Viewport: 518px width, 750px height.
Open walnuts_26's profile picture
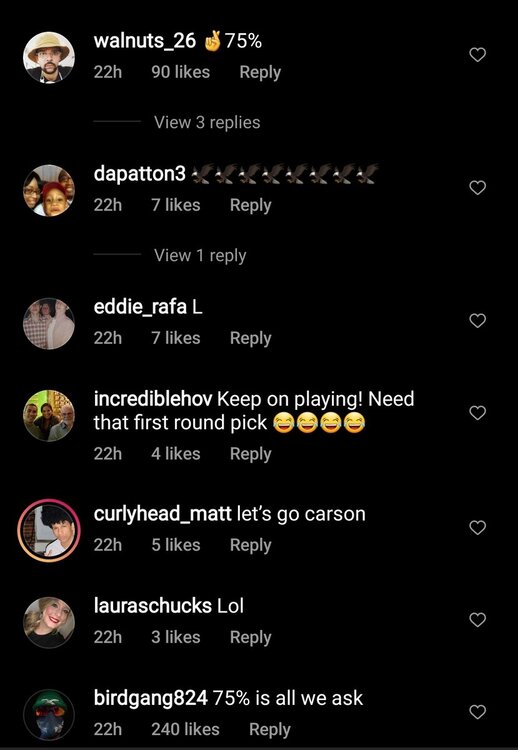coord(49,57)
